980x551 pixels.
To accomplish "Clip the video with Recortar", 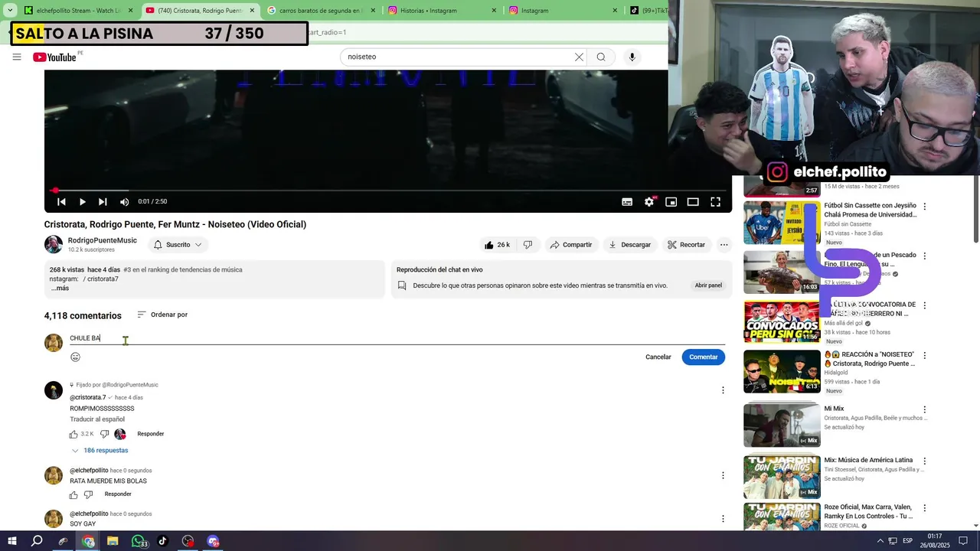I will 687,245.
